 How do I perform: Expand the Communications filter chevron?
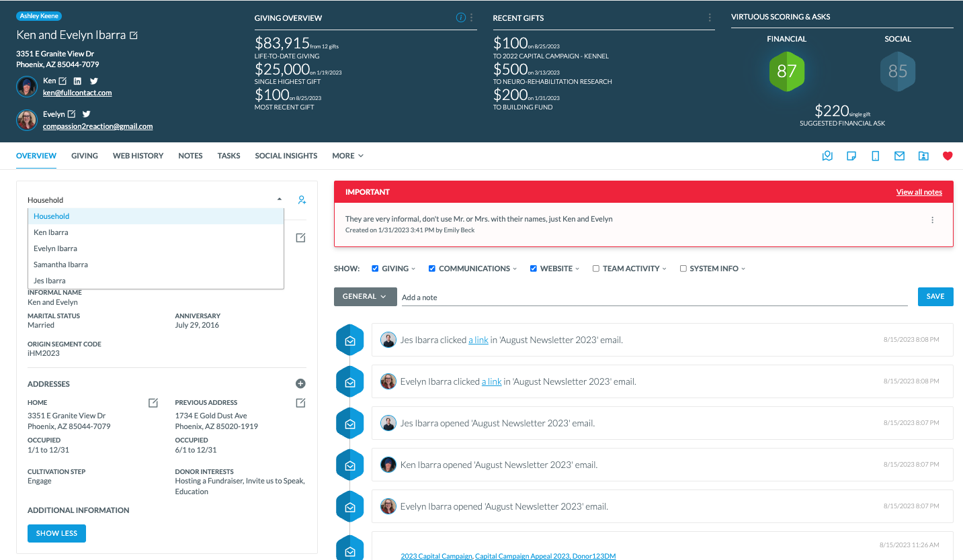[x=515, y=269]
